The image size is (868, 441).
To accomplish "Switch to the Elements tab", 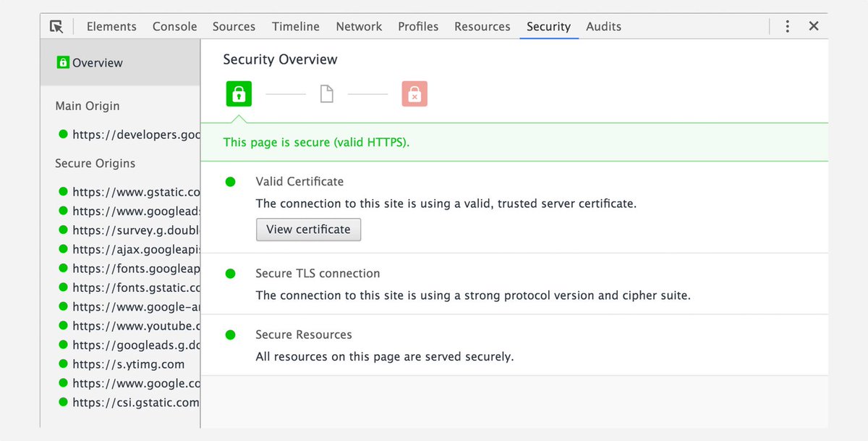I will tap(111, 26).
